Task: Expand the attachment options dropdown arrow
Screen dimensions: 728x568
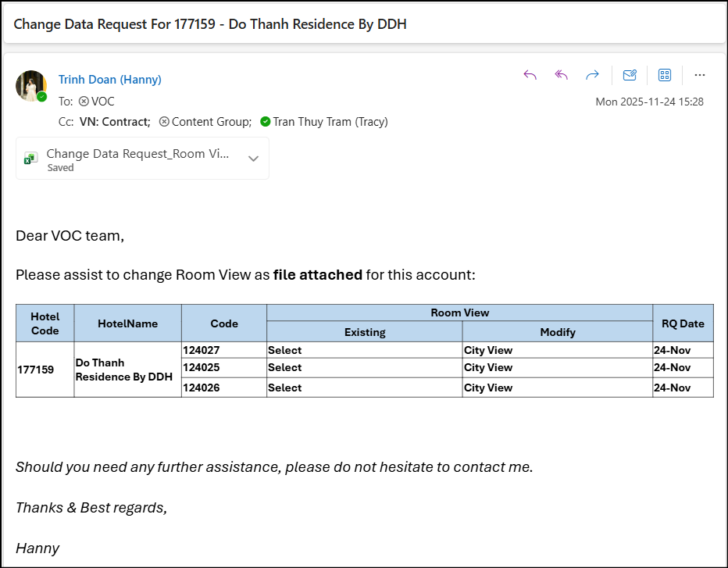Action: [253, 159]
